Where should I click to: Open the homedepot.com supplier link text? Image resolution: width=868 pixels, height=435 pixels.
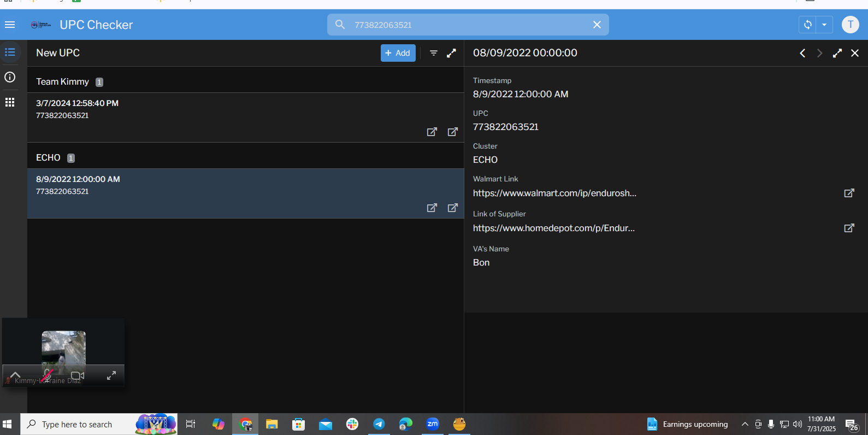pyautogui.click(x=554, y=228)
